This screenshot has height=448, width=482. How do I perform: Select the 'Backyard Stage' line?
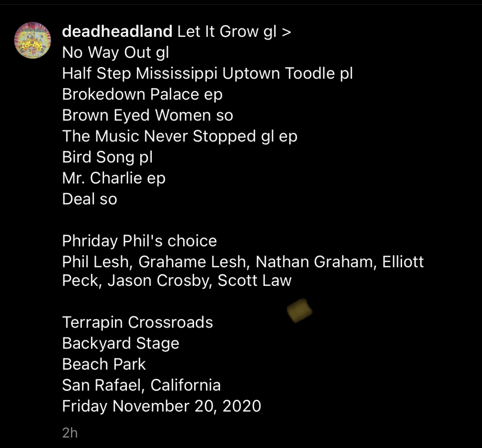tap(120, 343)
